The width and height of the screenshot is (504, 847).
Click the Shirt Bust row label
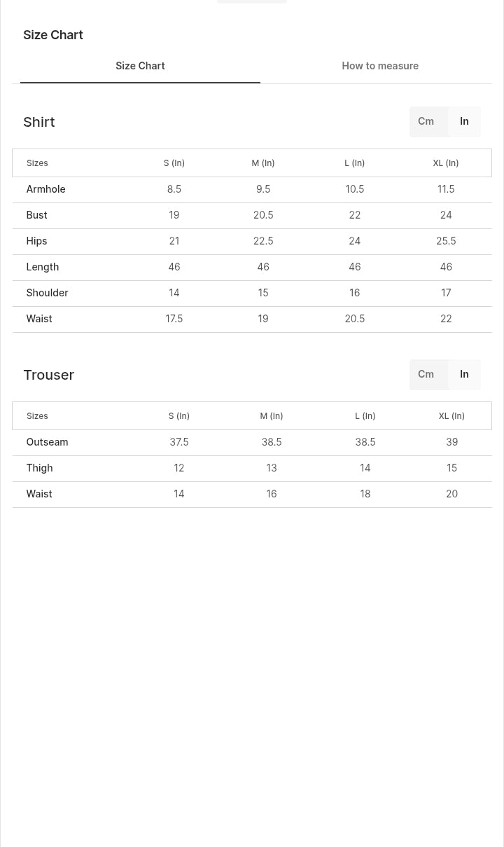click(x=36, y=215)
